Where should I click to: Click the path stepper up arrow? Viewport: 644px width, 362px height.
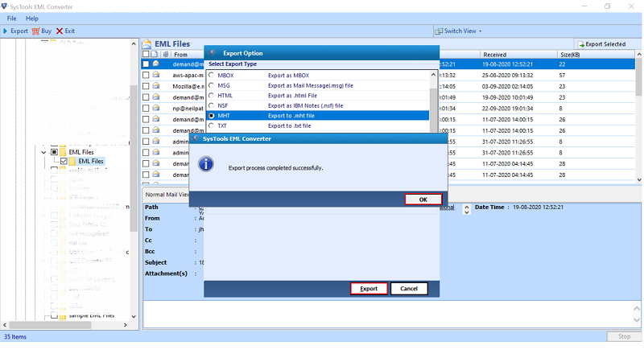point(467,207)
